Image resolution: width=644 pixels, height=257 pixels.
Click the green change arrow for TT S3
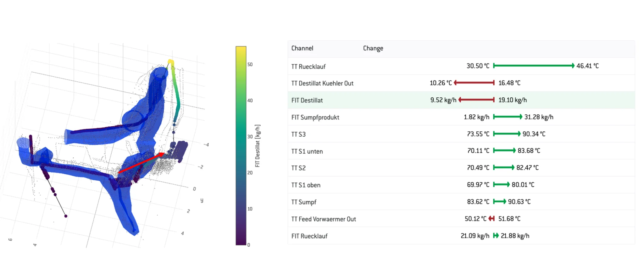tap(507, 134)
